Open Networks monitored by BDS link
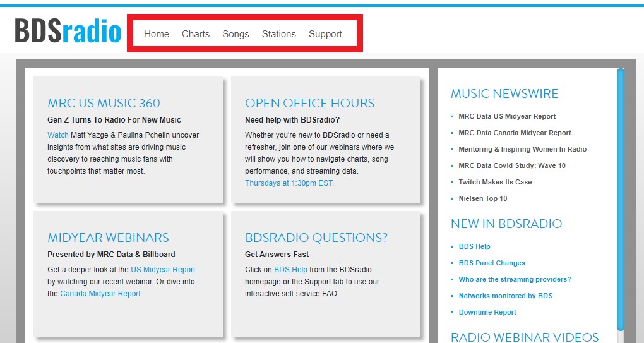Viewport: 644px width, 343px height. 506,296
